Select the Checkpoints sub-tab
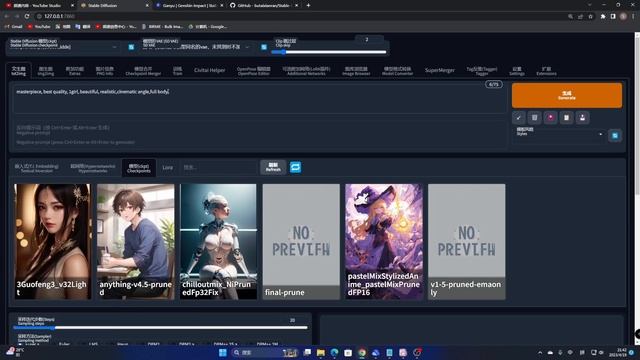Screen dimensions: 640x360 coord(139,168)
